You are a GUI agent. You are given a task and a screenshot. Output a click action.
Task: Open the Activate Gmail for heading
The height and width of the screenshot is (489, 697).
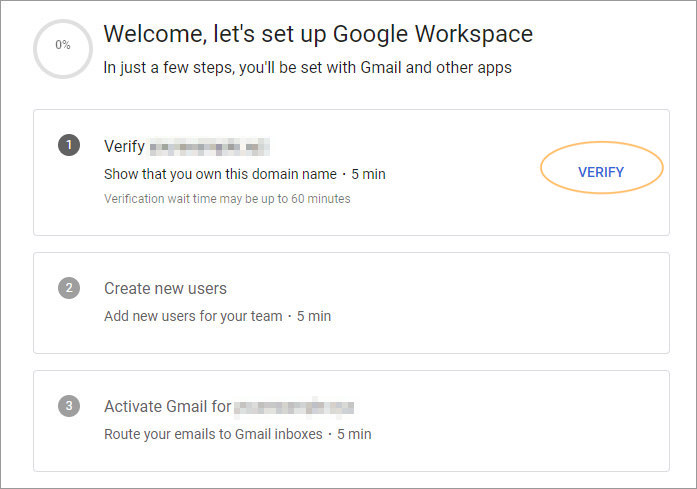(x=168, y=406)
